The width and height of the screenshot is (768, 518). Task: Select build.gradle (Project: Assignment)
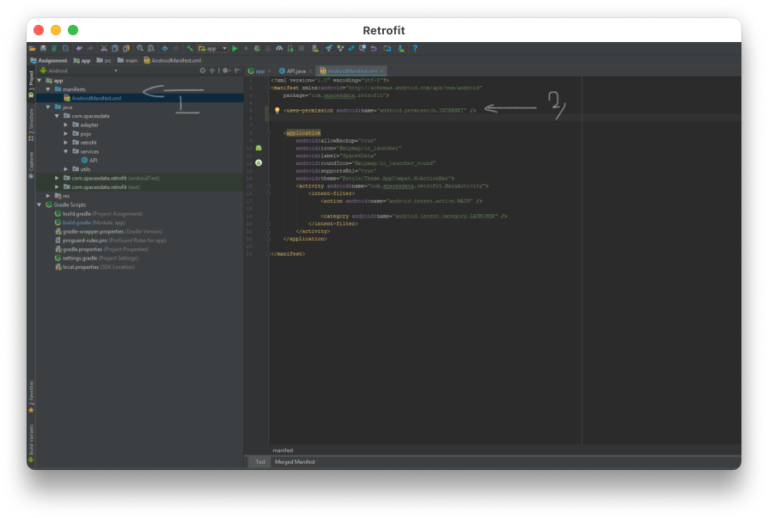[99, 213]
